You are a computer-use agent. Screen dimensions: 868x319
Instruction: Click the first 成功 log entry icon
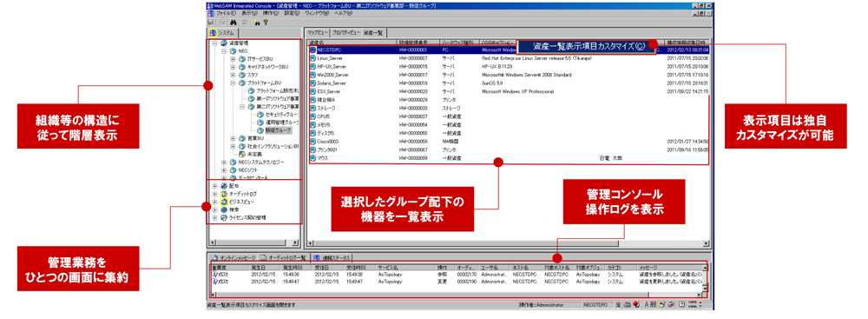coord(214,274)
